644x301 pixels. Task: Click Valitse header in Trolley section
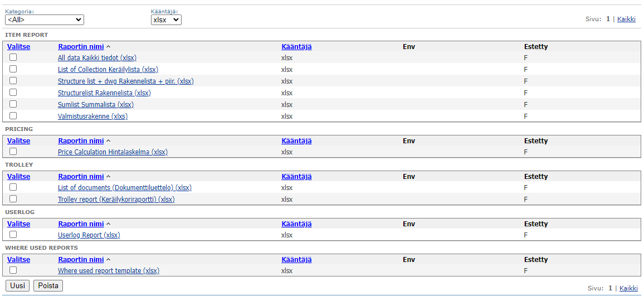18,177
